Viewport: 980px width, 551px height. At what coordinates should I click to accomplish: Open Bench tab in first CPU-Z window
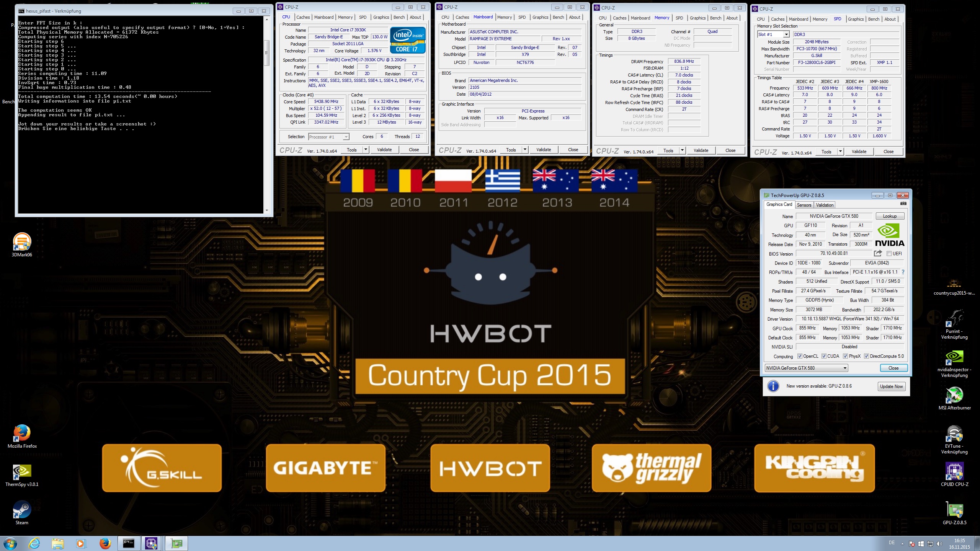(399, 17)
